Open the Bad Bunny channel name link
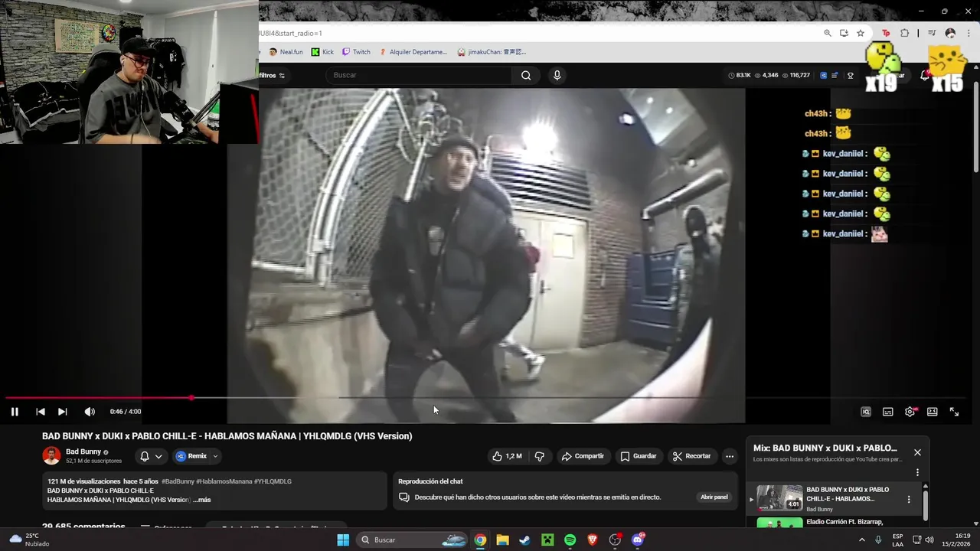The width and height of the screenshot is (980, 551). point(83,452)
